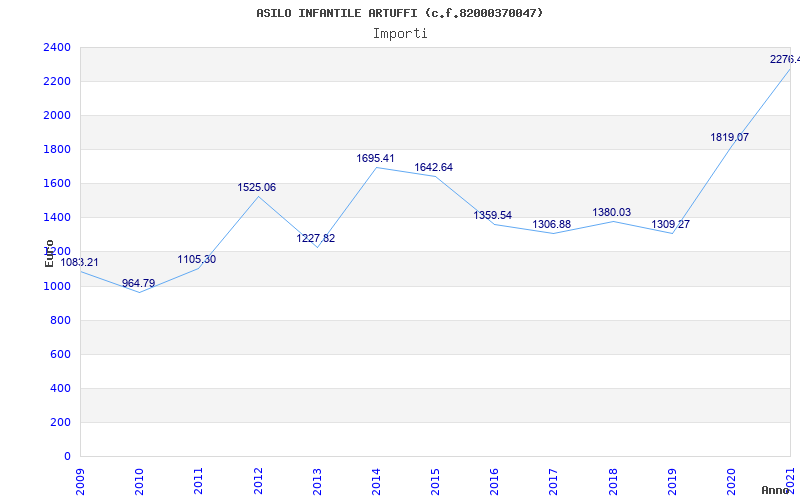Image resolution: width=800 pixels, height=500 pixels.
Task: Click the 2009 year axis label
Action: [81, 481]
